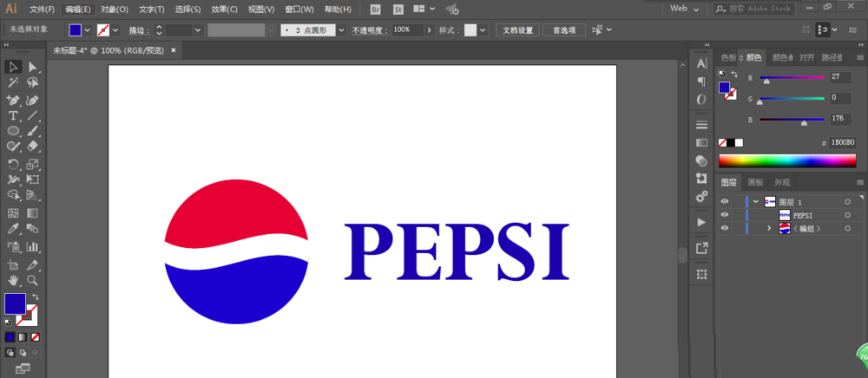Open the 文件(F) menu
Image resolution: width=868 pixels, height=378 pixels.
[x=42, y=10]
